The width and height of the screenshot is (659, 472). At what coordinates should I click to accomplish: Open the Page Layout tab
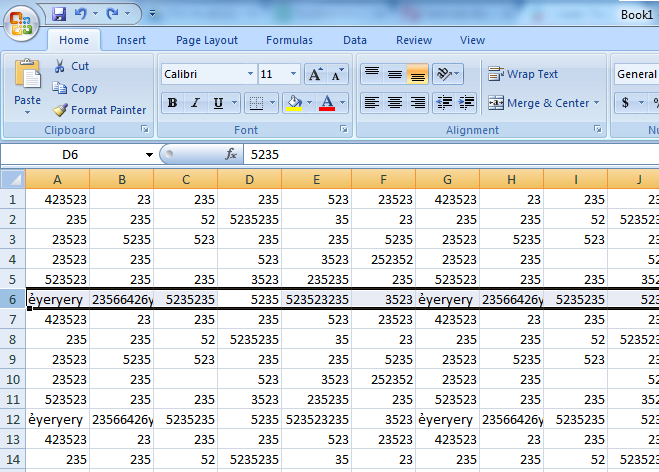pos(207,40)
